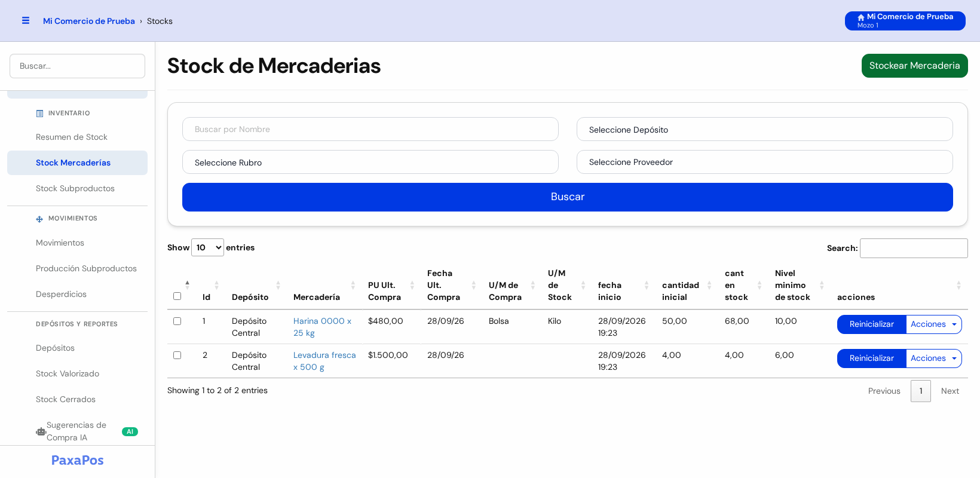Screen dimensions: 980x478
Task: Expand Acciones dropdown for Levadura row
Action: click(x=934, y=358)
